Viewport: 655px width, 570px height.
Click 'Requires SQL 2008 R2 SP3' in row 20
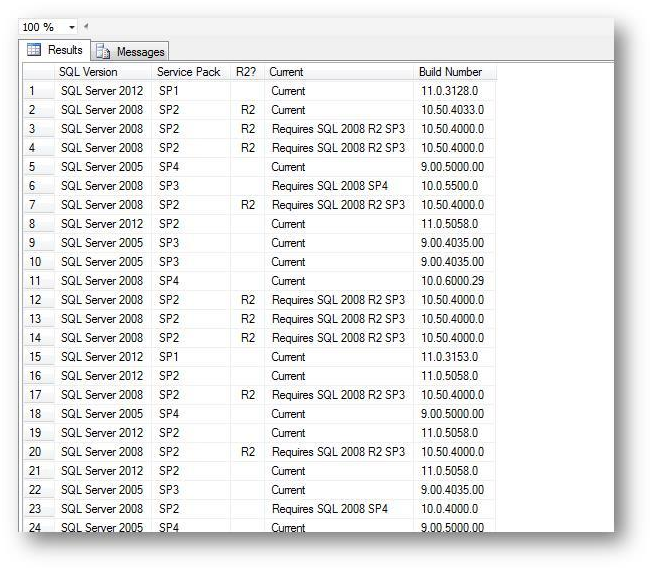[338, 451]
